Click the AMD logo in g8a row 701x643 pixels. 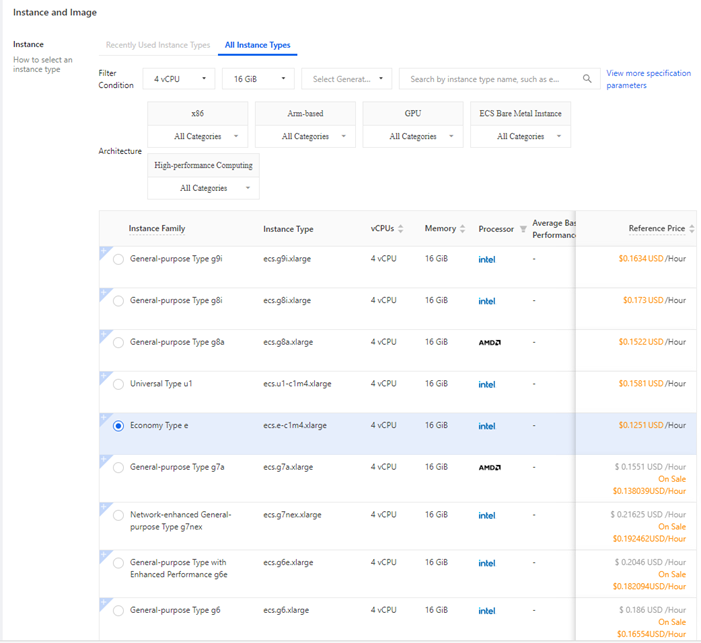coord(490,343)
